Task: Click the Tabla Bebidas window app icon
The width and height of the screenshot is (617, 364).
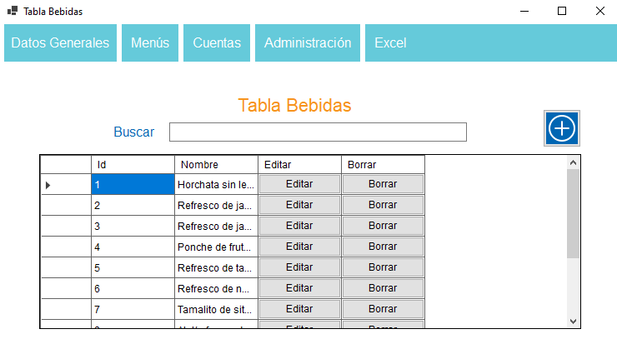Action: [13, 11]
